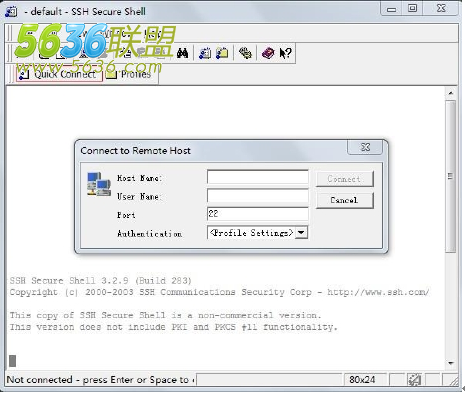Click the Connect button
Image resolution: width=465 pixels, height=393 pixels.
tap(344, 179)
